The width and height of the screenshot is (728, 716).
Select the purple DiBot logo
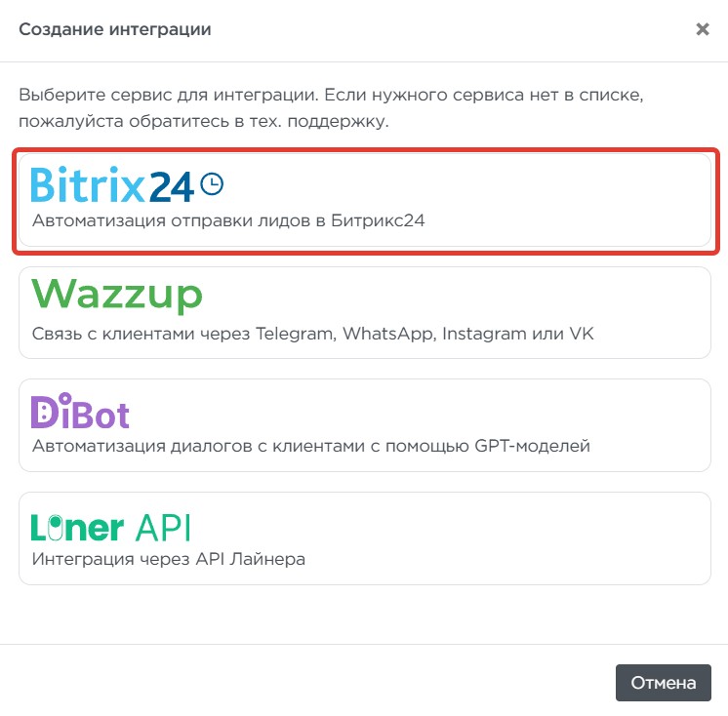tap(80, 413)
